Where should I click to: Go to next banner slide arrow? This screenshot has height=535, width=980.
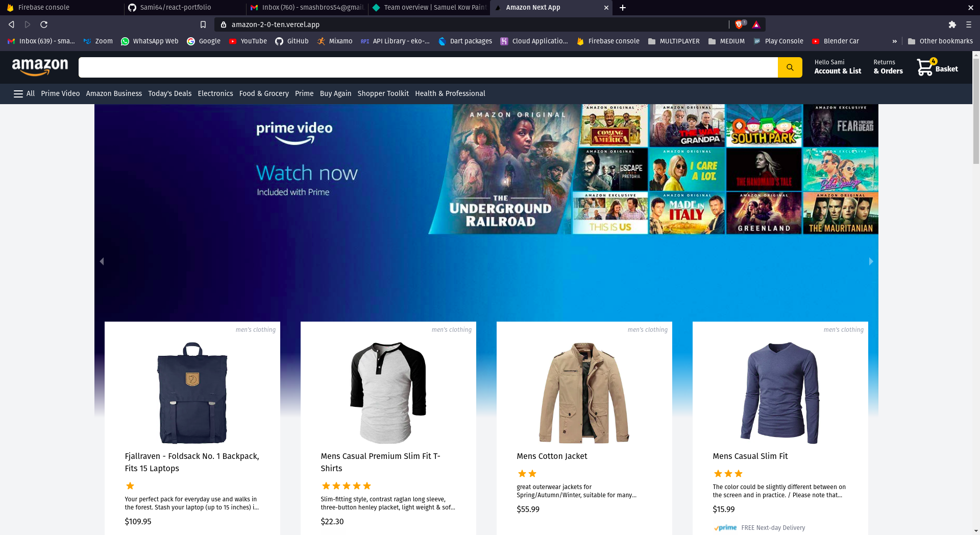(871, 261)
